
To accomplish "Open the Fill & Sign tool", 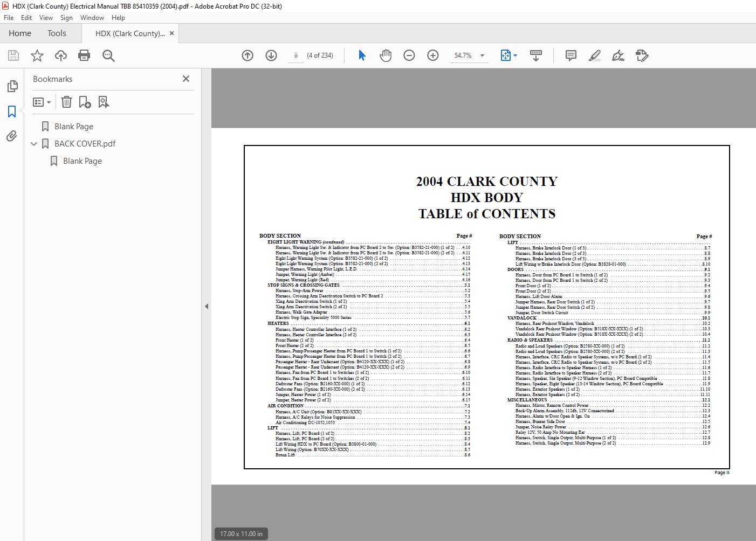I will click(618, 56).
